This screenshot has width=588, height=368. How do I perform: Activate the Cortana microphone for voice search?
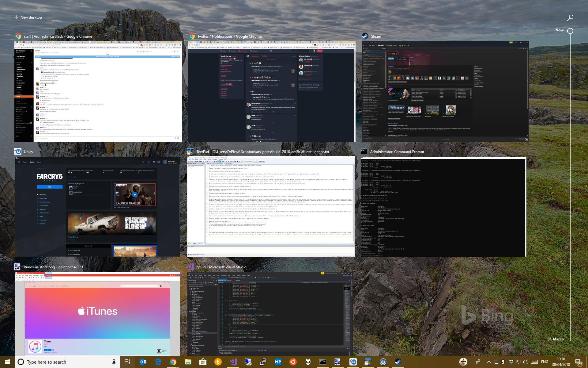coord(113,362)
